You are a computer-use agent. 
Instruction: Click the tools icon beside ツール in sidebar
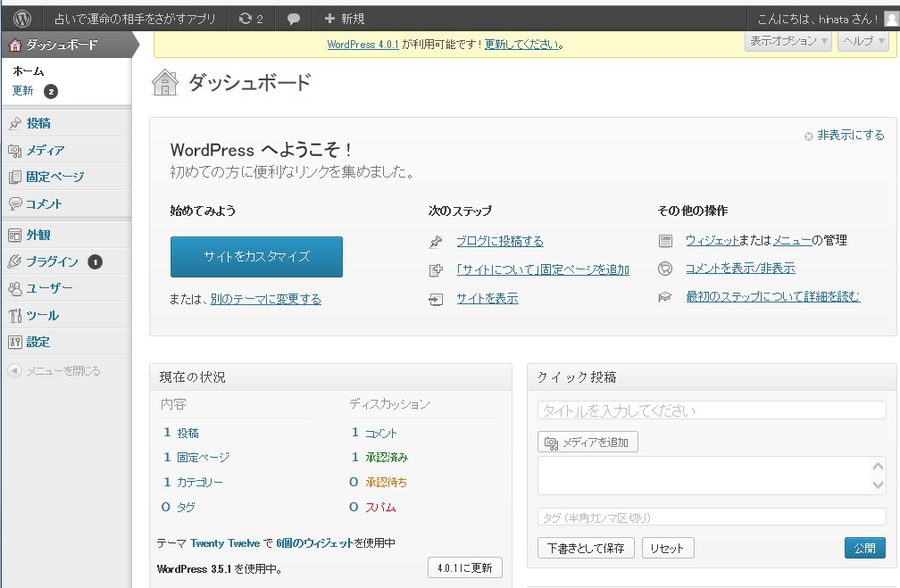[x=15, y=316]
